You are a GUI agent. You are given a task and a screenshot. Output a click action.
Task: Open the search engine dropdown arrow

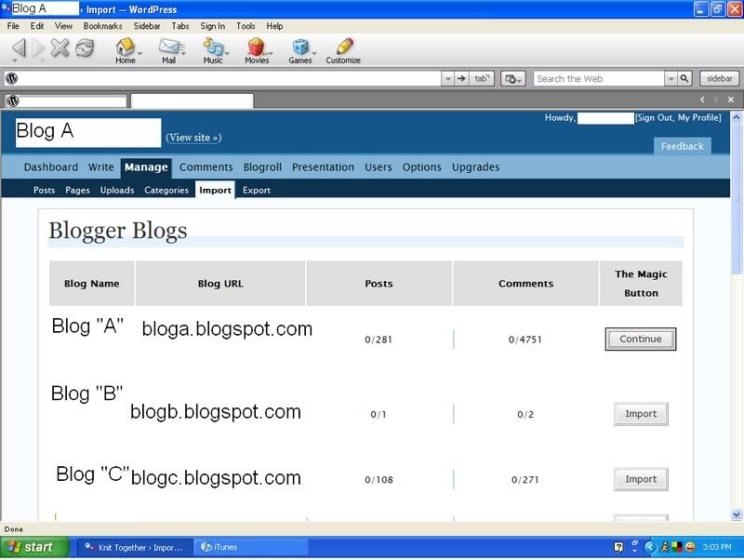[669, 79]
